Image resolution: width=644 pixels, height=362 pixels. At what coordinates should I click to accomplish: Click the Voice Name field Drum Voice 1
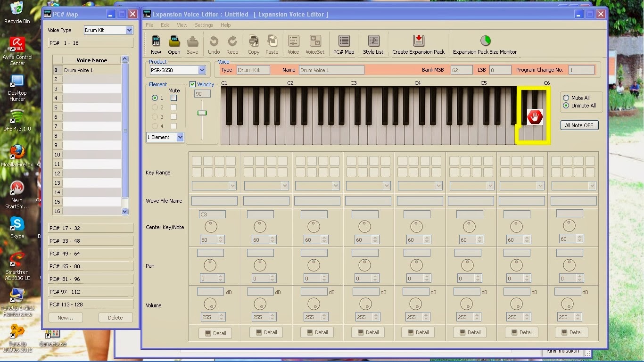click(331, 70)
